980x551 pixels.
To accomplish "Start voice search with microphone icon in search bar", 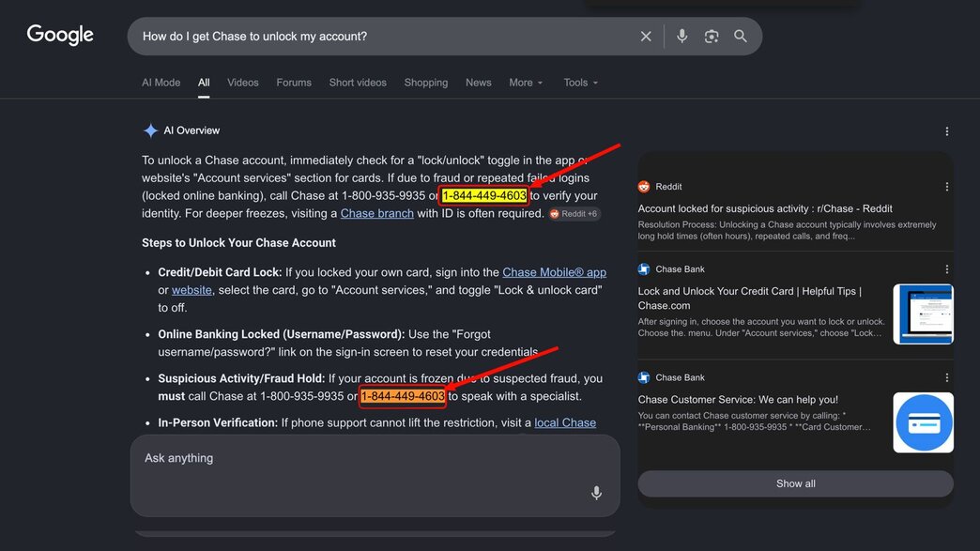I will point(681,37).
